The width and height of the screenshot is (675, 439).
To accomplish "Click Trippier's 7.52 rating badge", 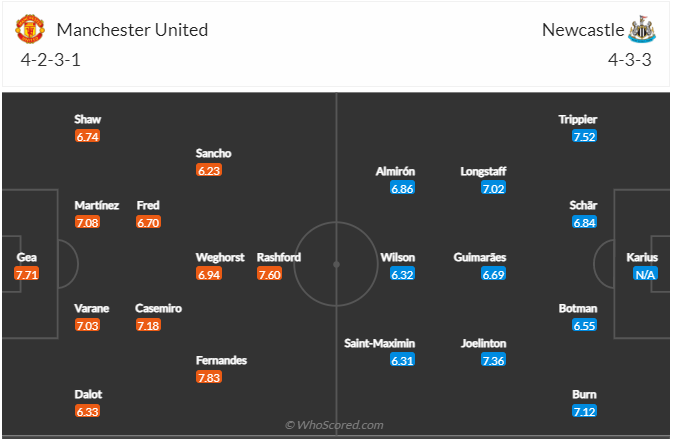I will [x=585, y=137].
